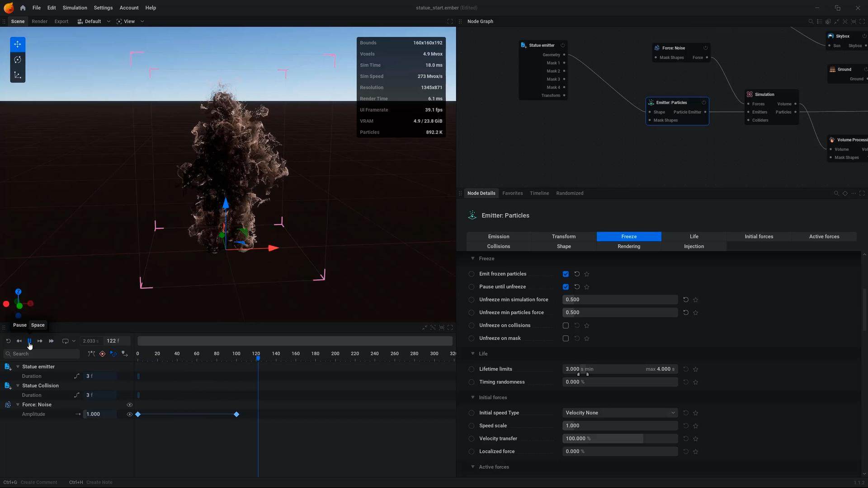This screenshot has width=868, height=488.
Task: Open Initial speed Type dropdown
Action: pyautogui.click(x=620, y=413)
